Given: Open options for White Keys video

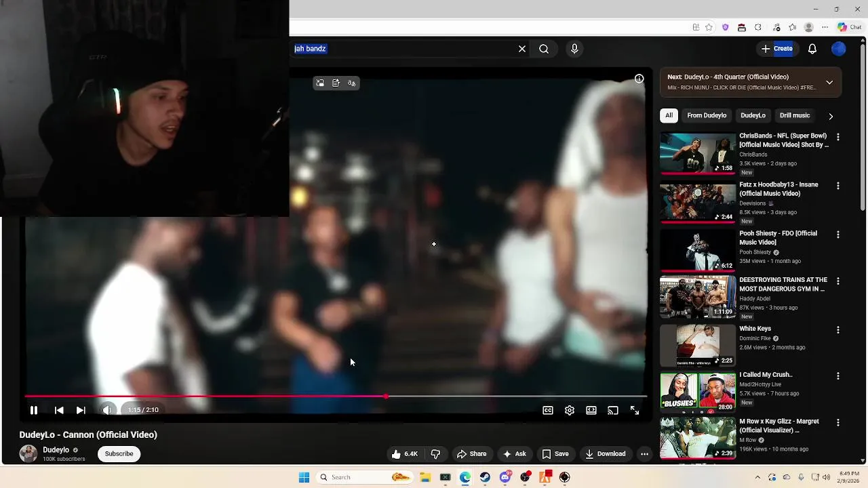Looking at the screenshot, I should [x=838, y=329].
